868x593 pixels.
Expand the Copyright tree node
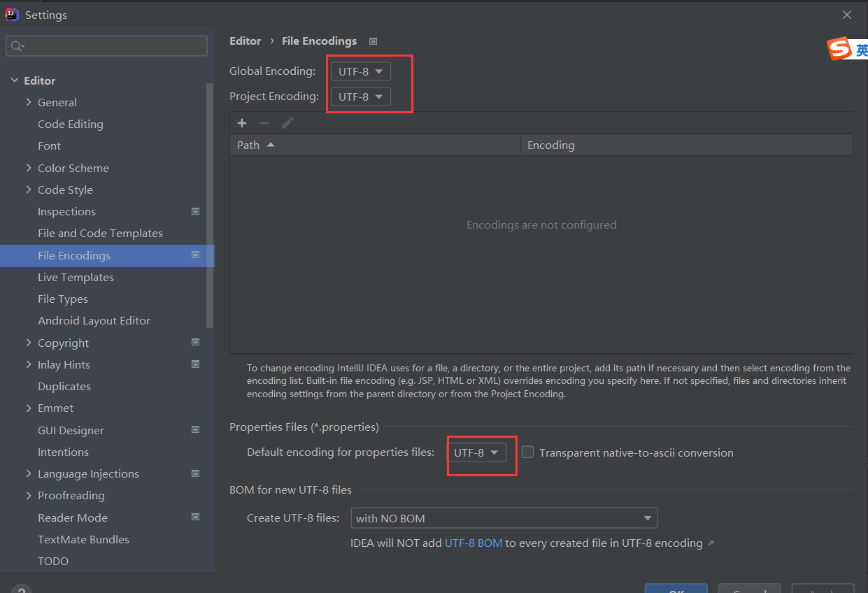tap(29, 343)
